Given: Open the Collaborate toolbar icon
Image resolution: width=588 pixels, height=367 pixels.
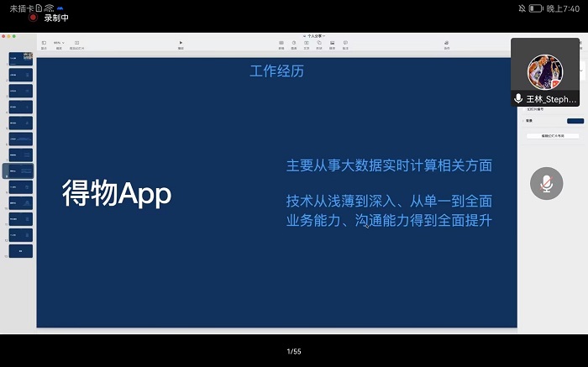Looking at the screenshot, I should 447,43.
